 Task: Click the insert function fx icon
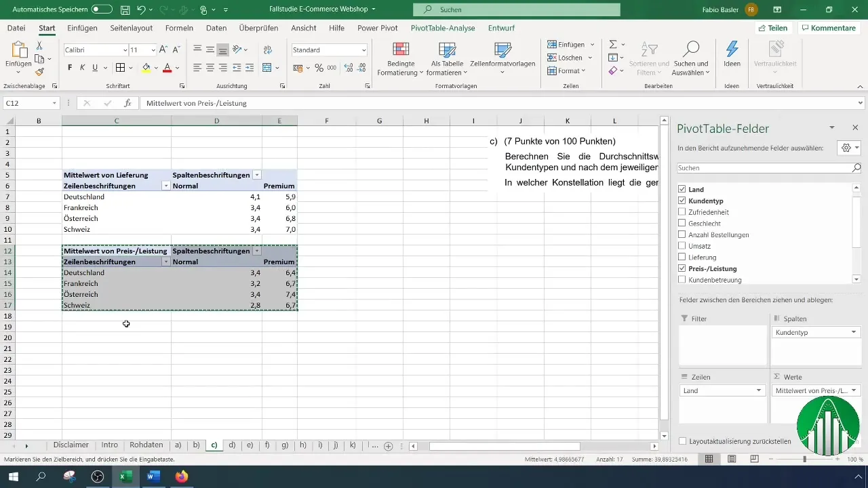pyautogui.click(x=127, y=103)
